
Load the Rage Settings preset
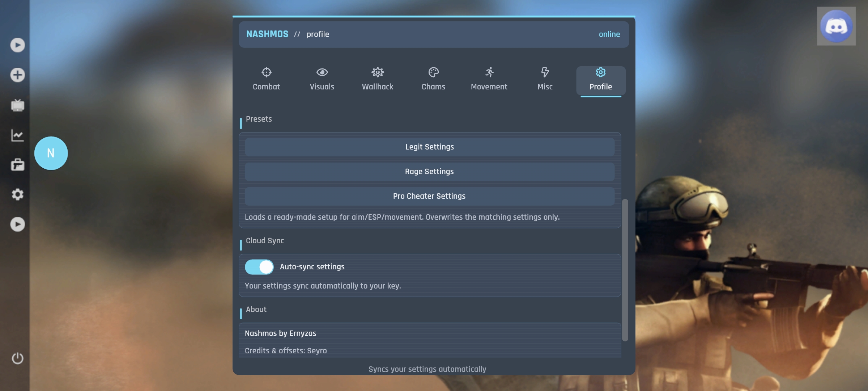pos(430,172)
